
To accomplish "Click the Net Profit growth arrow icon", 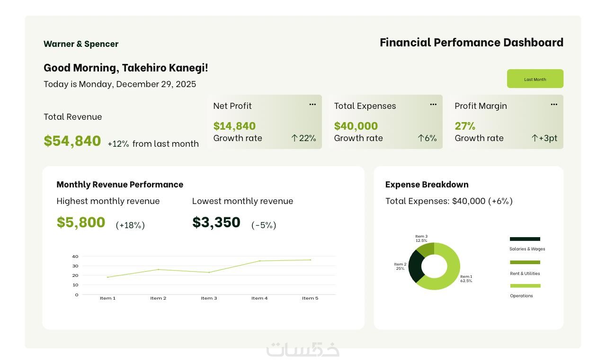I will click(294, 138).
